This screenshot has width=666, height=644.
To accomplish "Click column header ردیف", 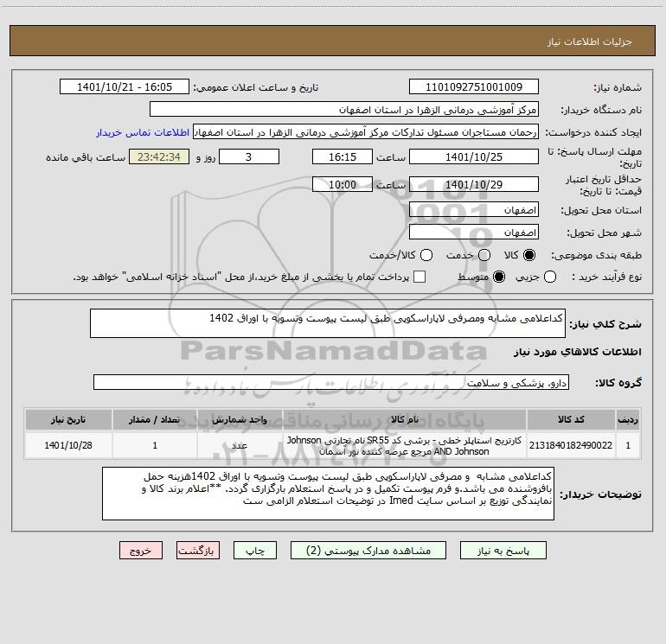I will (628, 419).
